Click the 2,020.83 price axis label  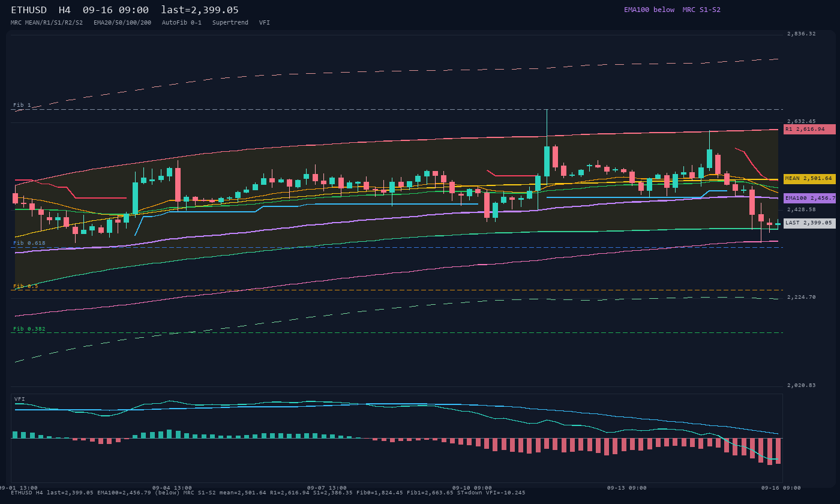pos(802,385)
